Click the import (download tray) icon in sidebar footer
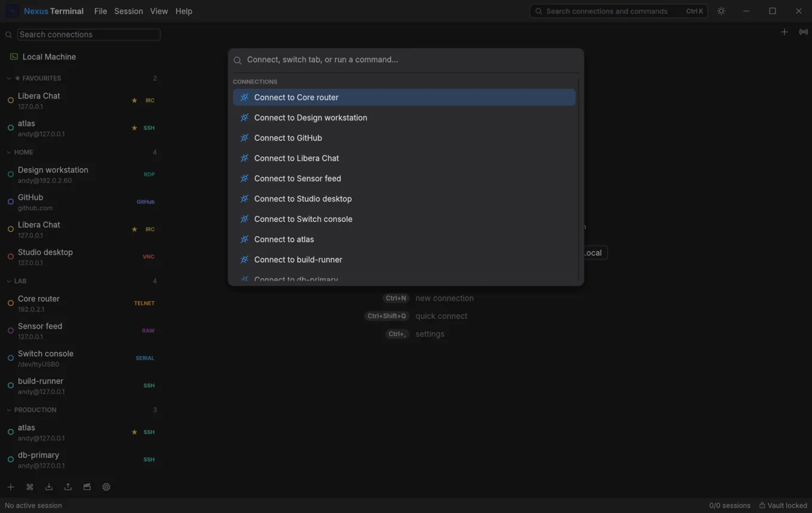The width and height of the screenshot is (812, 513). (49, 487)
